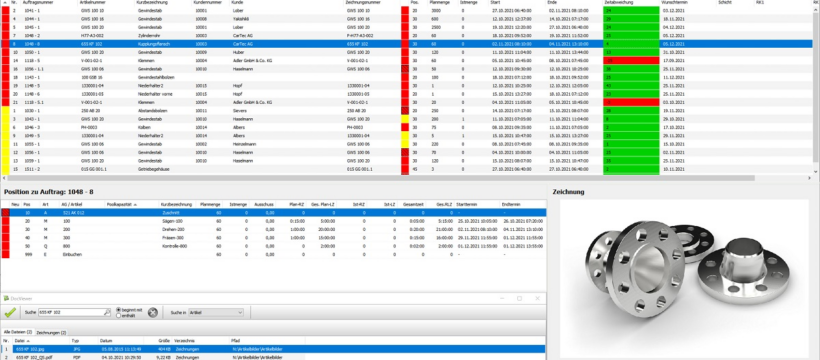
Task: Select position row 40 Fräsen-300
Action: tap(273, 238)
